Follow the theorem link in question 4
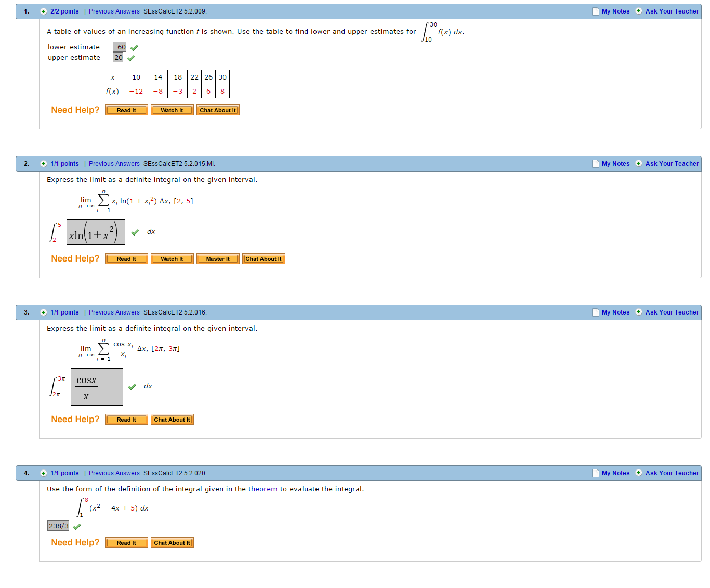Screen dimensions: 710x588 (262, 489)
